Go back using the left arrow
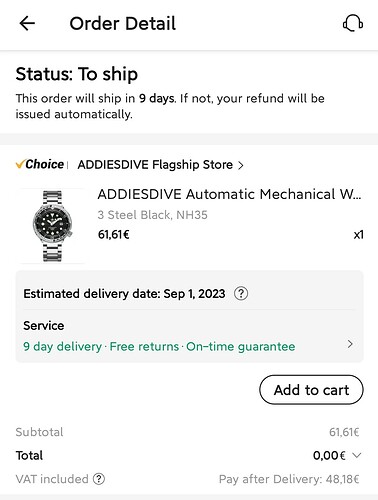378x500 pixels. [x=27, y=24]
